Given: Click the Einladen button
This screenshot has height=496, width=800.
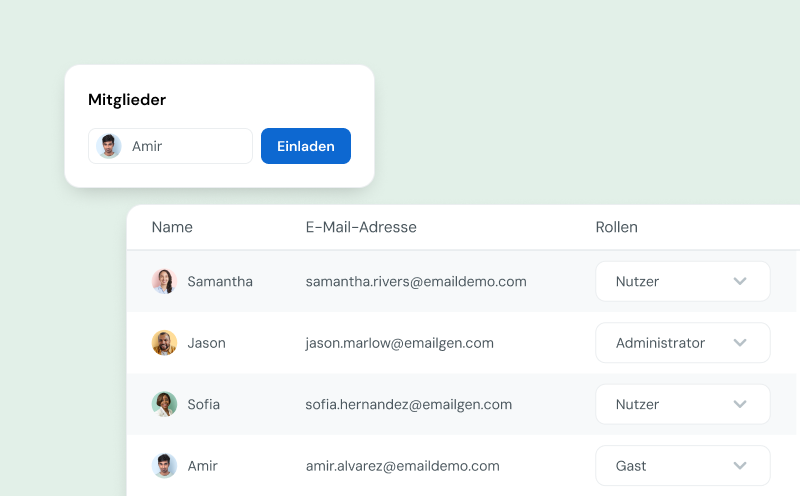Looking at the screenshot, I should (306, 146).
